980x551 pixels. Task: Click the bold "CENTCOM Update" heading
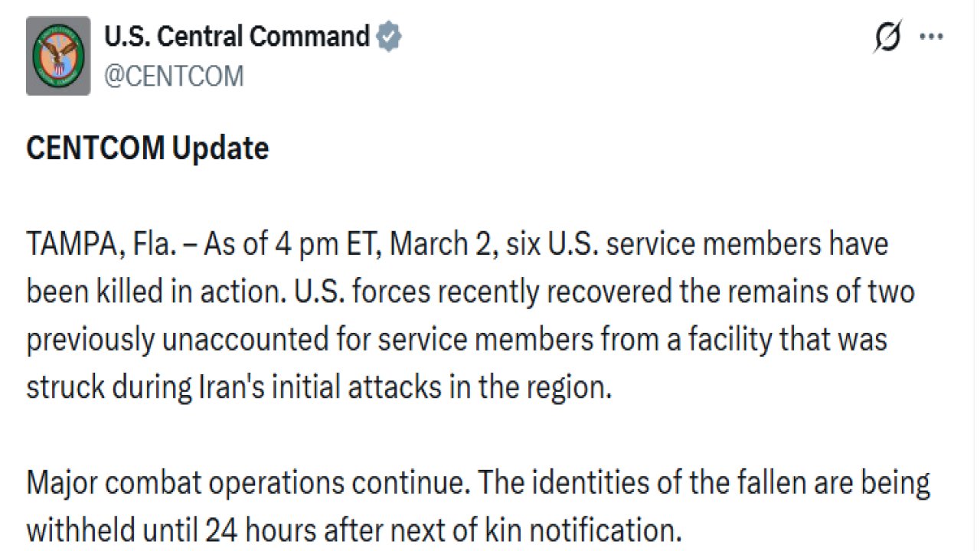[x=147, y=148]
